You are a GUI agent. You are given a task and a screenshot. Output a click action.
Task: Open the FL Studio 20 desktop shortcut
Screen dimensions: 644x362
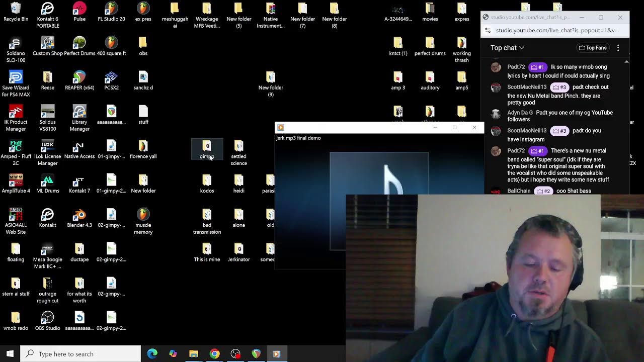tap(111, 9)
